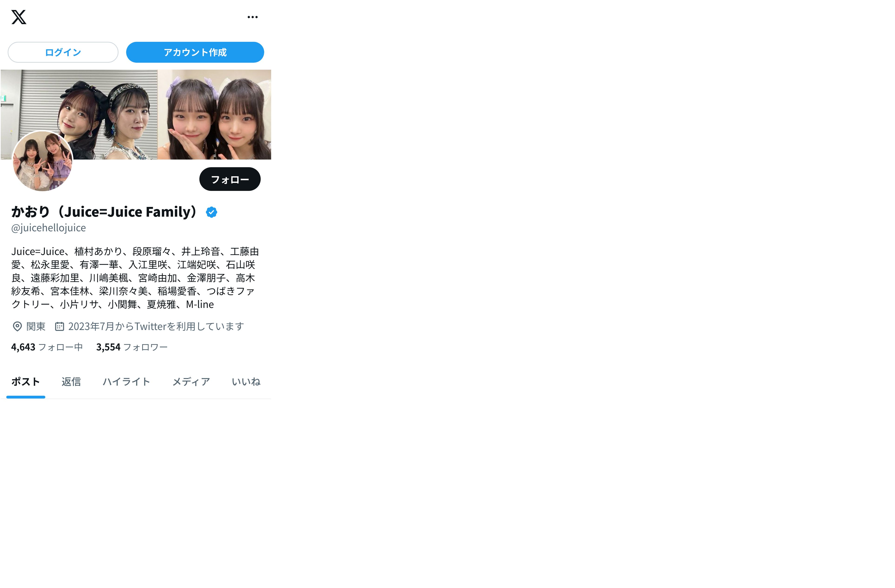895x588 pixels.
Task: Follow the account with the フォロー button
Action: pyautogui.click(x=230, y=179)
